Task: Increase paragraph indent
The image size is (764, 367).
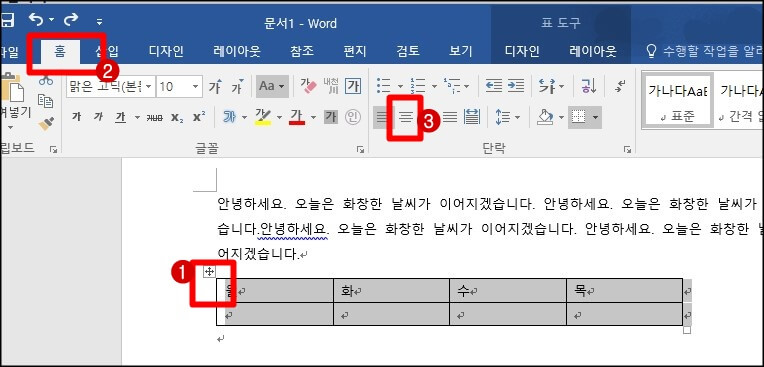Action: (x=516, y=86)
